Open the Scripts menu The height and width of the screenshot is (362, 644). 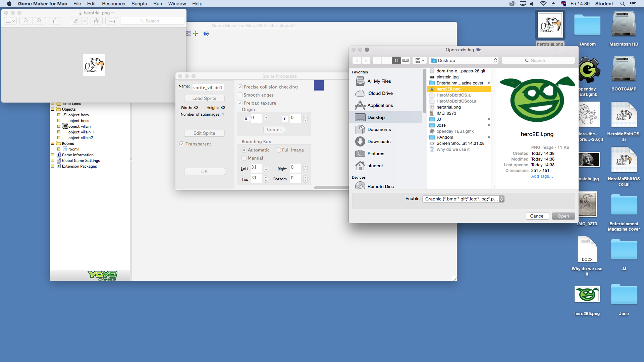pyautogui.click(x=139, y=4)
